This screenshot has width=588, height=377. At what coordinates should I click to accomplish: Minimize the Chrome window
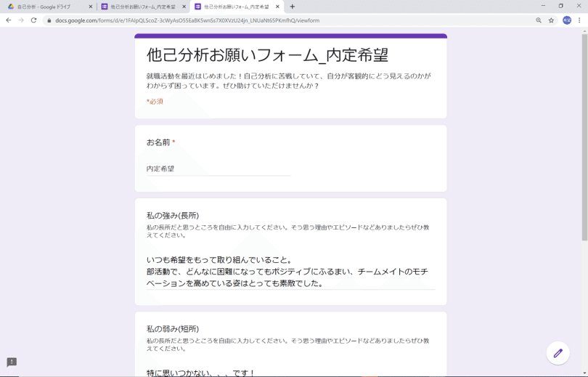(544, 6)
